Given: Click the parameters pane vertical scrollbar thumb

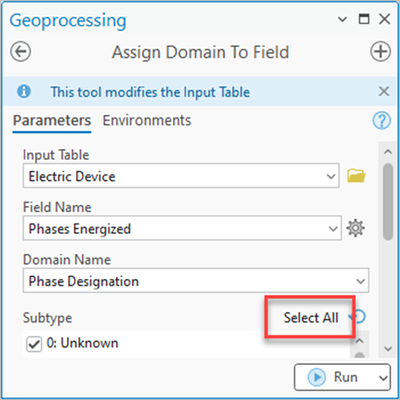Looking at the screenshot, I should click(388, 201).
